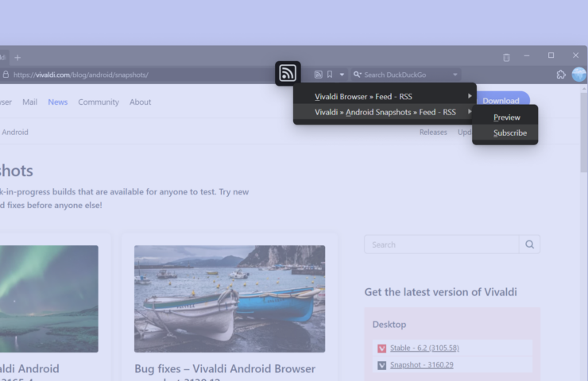Screen dimensions: 588x381
Task: Choose Preview from the feed submenu
Action: point(505,117)
